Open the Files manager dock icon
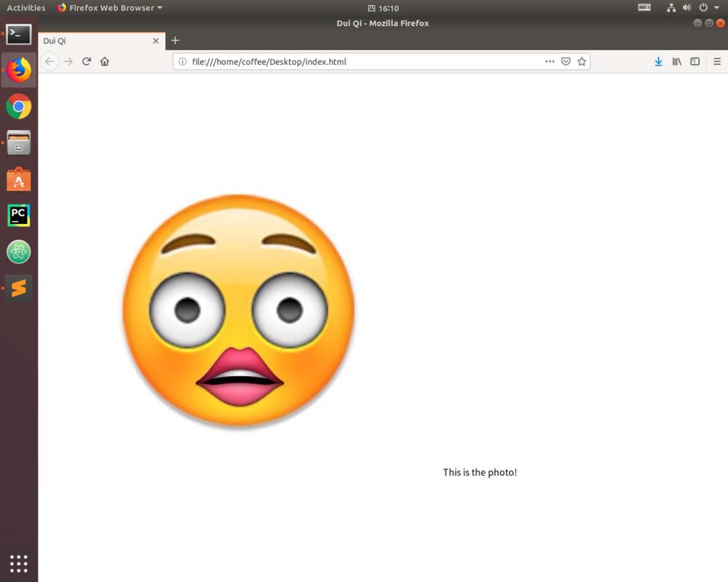Viewport: 728px width, 582px height. pyautogui.click(x=19, y=143)
